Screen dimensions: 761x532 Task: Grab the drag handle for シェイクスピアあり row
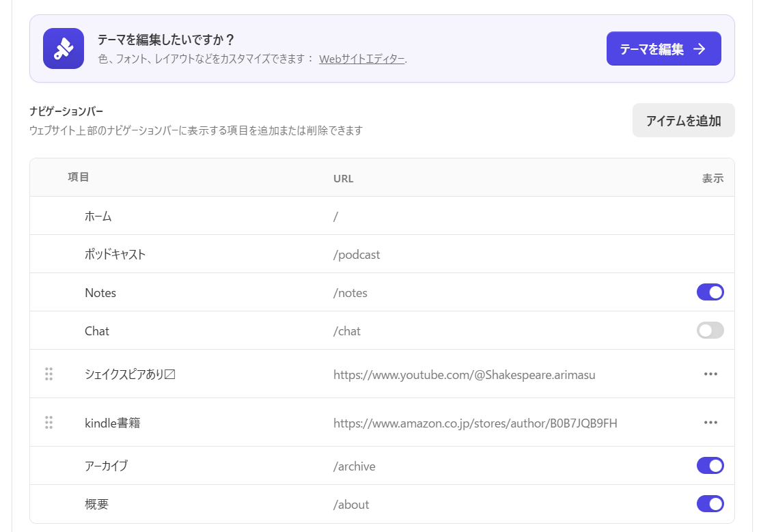point(49,374)
